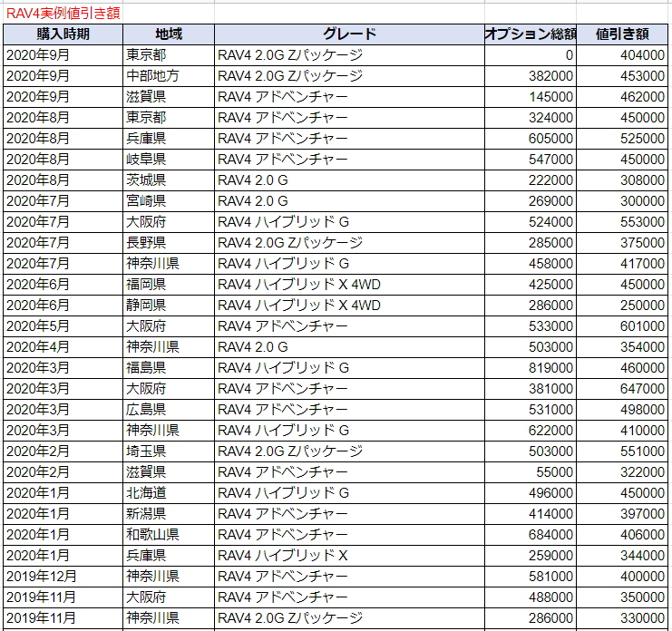Select discount value 647000
The height and width of the screenshot is (631, 672).
pos(622,389)
